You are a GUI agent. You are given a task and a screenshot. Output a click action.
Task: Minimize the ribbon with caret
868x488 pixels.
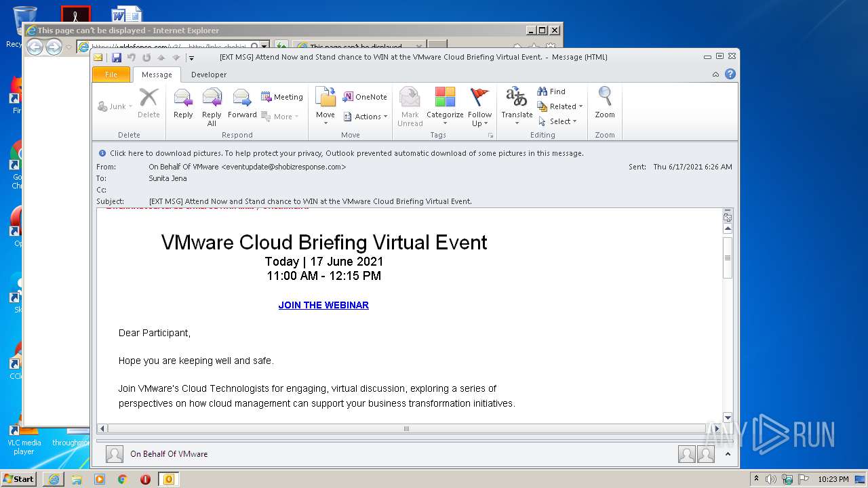tap(715, 75)
